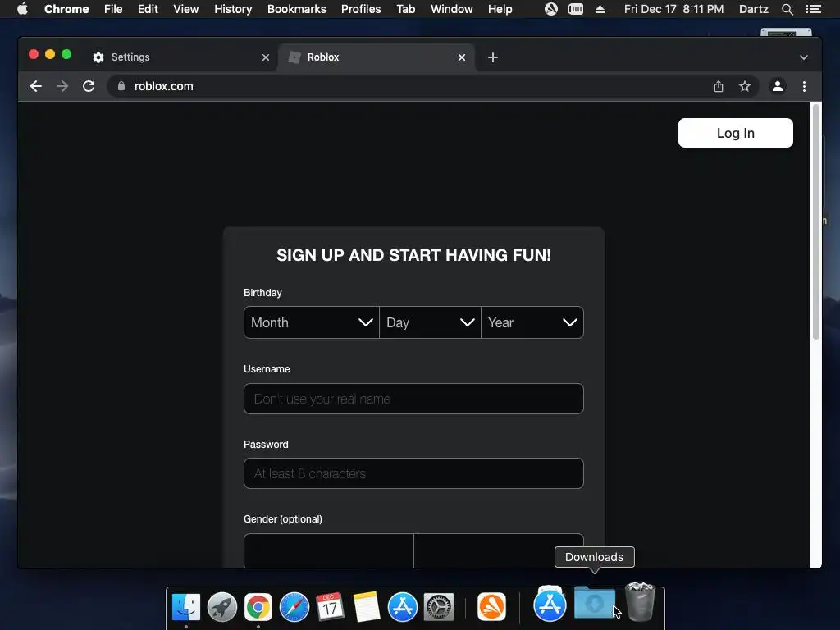The height and width of the screenshot is (630, 840).
Task: Reload the roblox.com page
Action: point(89,86)
